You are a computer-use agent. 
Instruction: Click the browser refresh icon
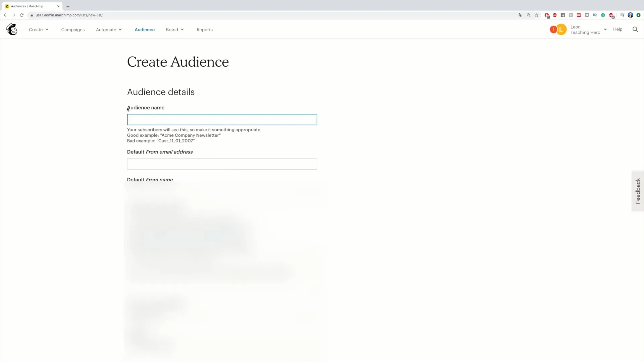tap(22, 15)
